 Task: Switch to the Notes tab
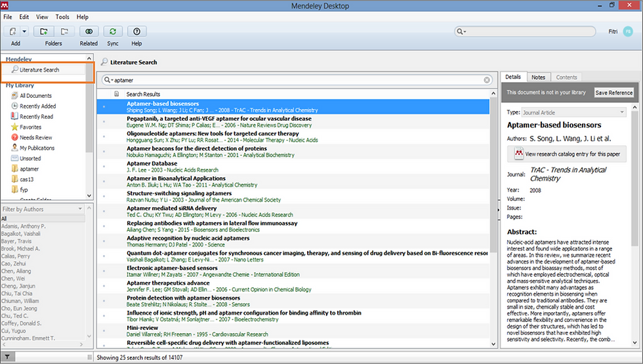tap(538, 77)
